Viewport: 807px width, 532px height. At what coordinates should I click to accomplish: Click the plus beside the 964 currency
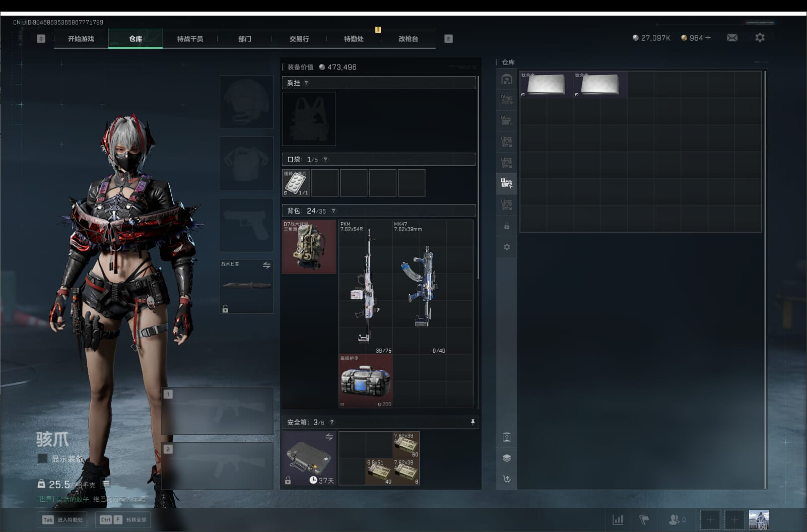coord(708,38)
